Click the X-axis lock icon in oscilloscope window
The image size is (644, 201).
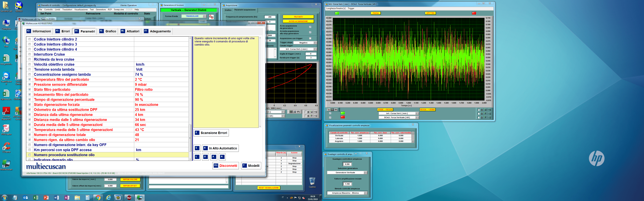482,110
